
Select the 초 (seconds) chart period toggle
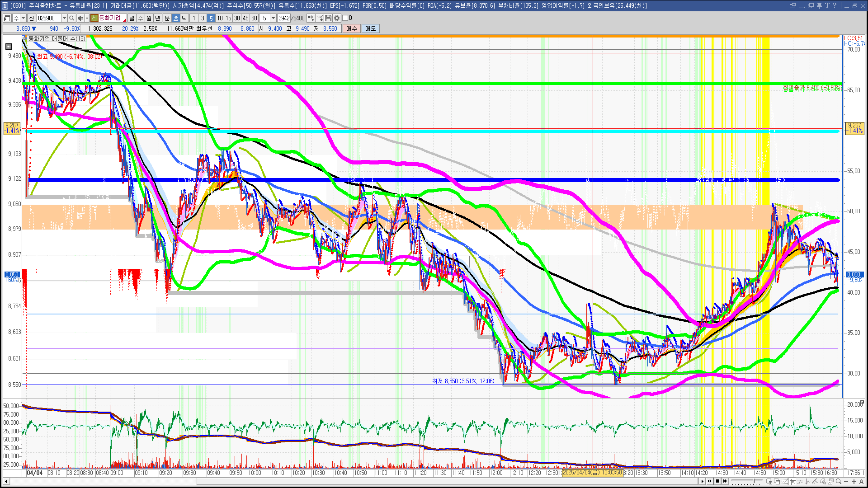pyautogui.click(x=176, y=18)
